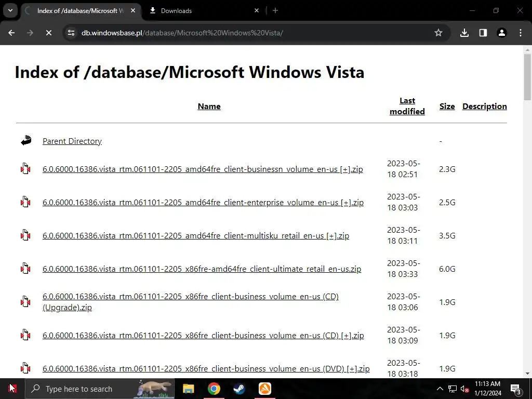The image size is (532, 399).
Task: Click the 2023-05-18 03:33 modified date
Action: 404,269
